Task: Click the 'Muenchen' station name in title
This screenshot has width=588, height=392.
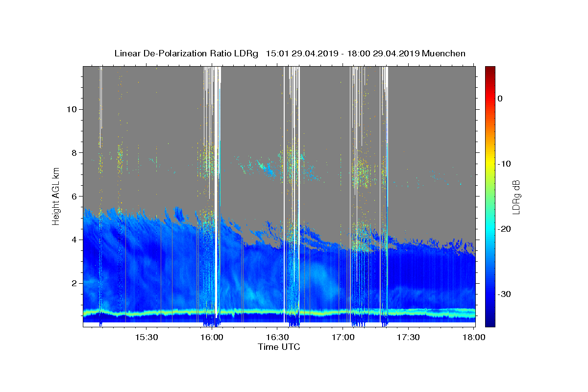Action: [444, 53]
